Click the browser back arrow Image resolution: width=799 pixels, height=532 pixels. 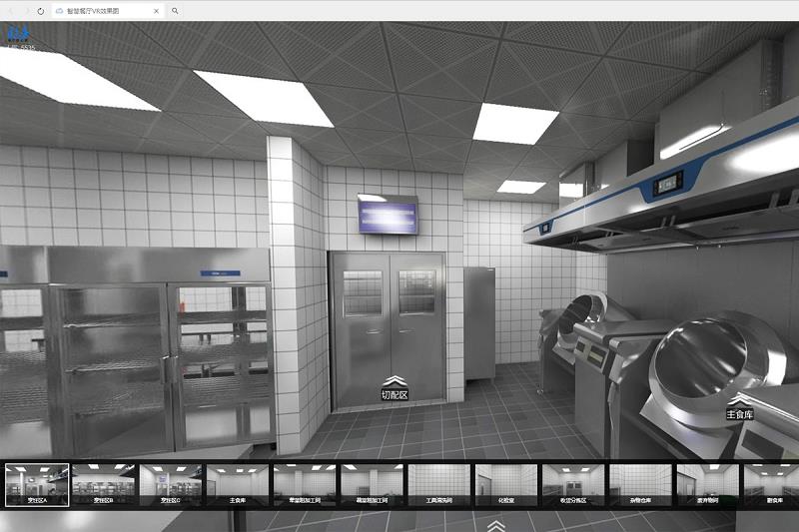11,11
